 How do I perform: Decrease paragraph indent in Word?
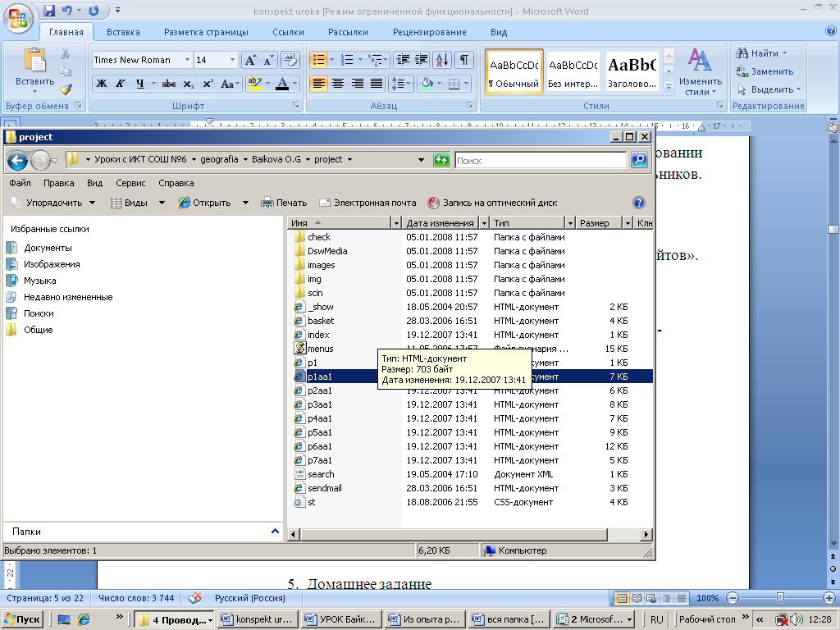(x=402, y=60)
